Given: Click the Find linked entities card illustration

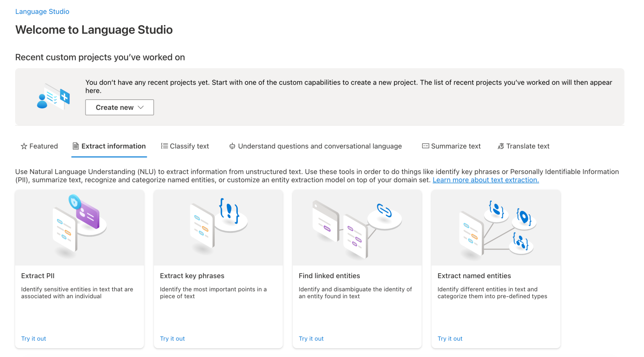Looking at the screenshot, I should [x=357, y=227].
